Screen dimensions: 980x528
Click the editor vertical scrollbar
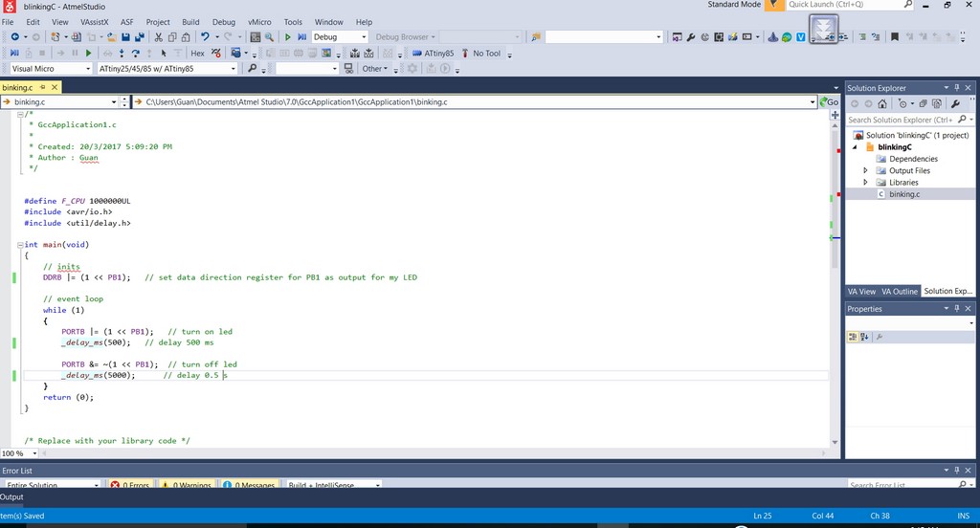click(x=835, y=198)
